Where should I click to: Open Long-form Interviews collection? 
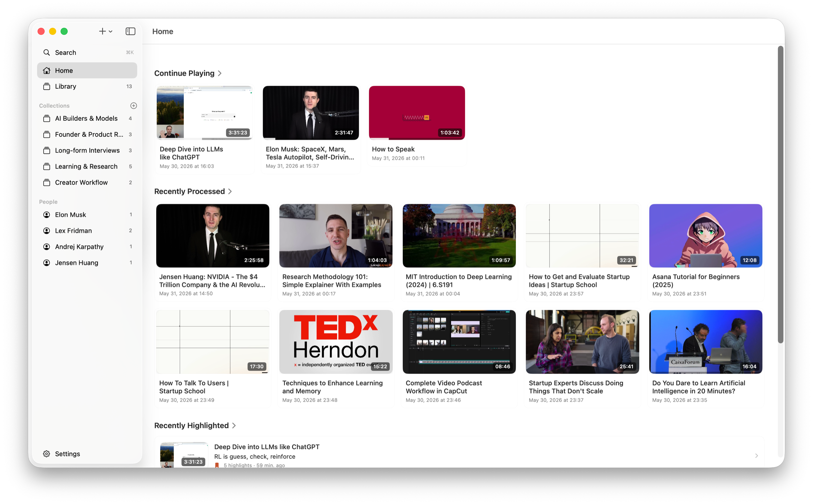87,150
